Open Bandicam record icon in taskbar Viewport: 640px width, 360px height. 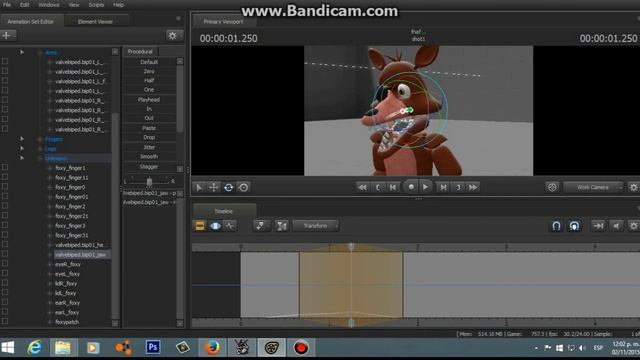point(301,348)
